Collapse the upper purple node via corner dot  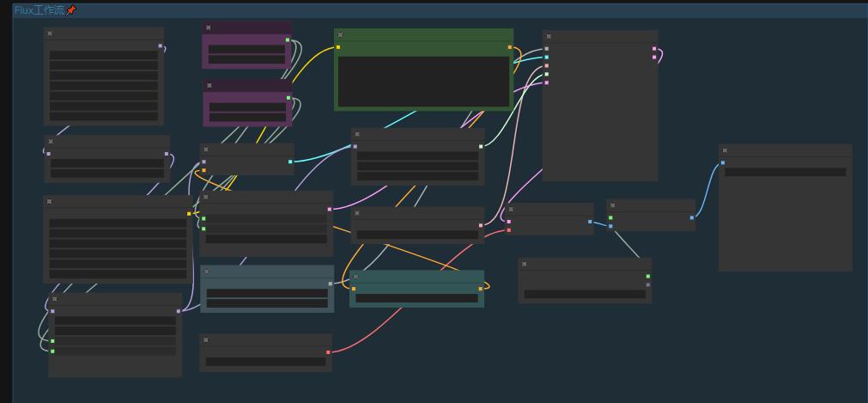click(209, 27)
